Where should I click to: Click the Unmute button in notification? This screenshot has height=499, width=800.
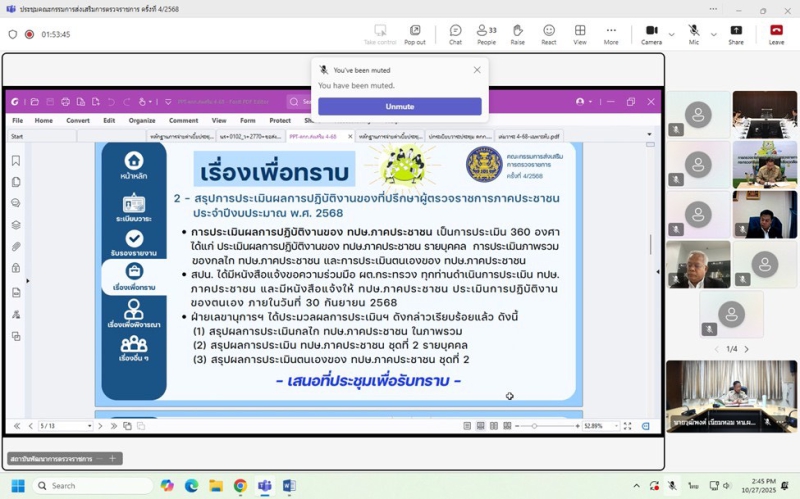pos(399,106)
